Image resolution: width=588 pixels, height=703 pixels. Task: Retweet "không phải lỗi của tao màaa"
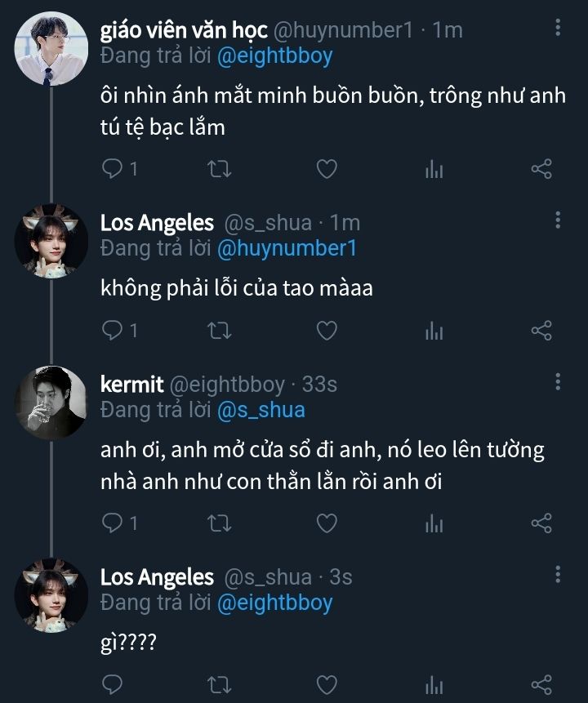pyautogui.click(x=220, y=330)
